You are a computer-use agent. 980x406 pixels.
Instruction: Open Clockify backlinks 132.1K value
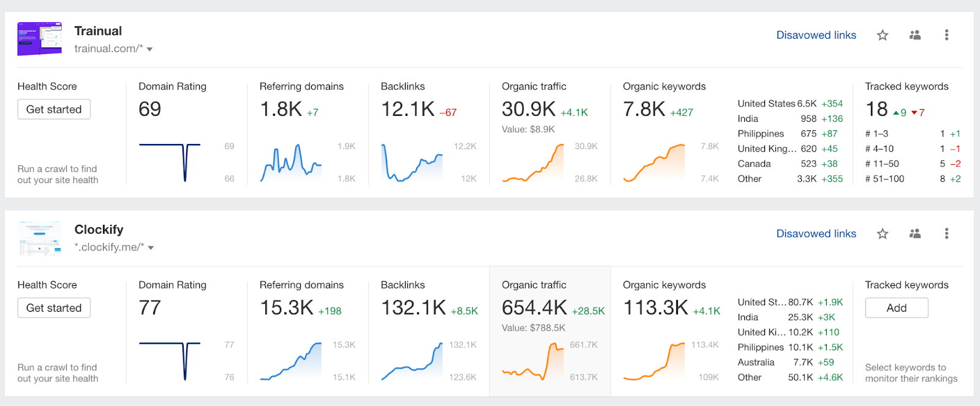tap(413, 307)
